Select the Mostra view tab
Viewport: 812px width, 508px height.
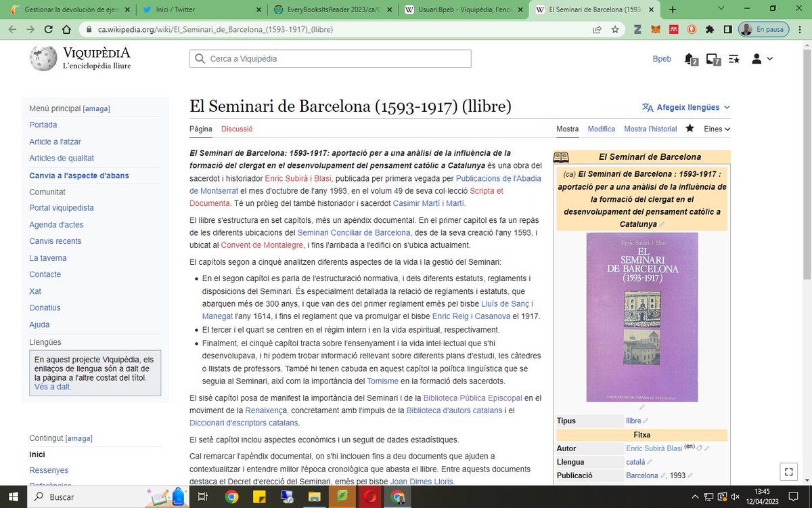click(x=567, y=129)
